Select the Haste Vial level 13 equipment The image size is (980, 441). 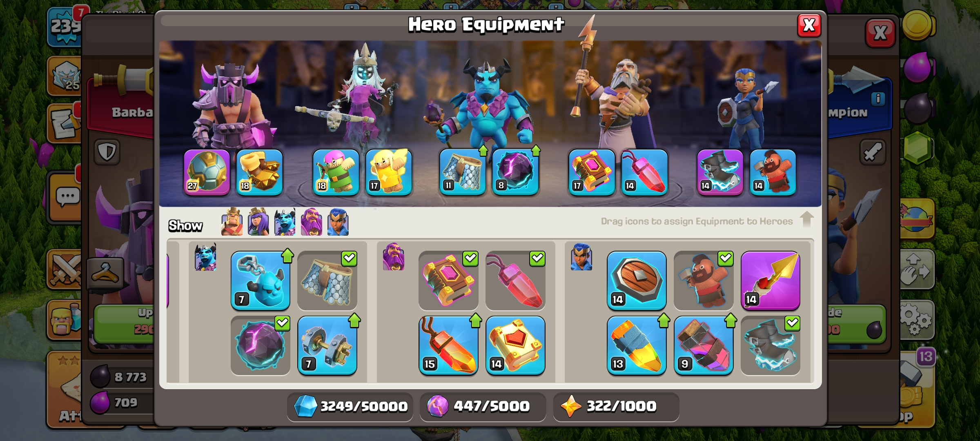point(637,345)
